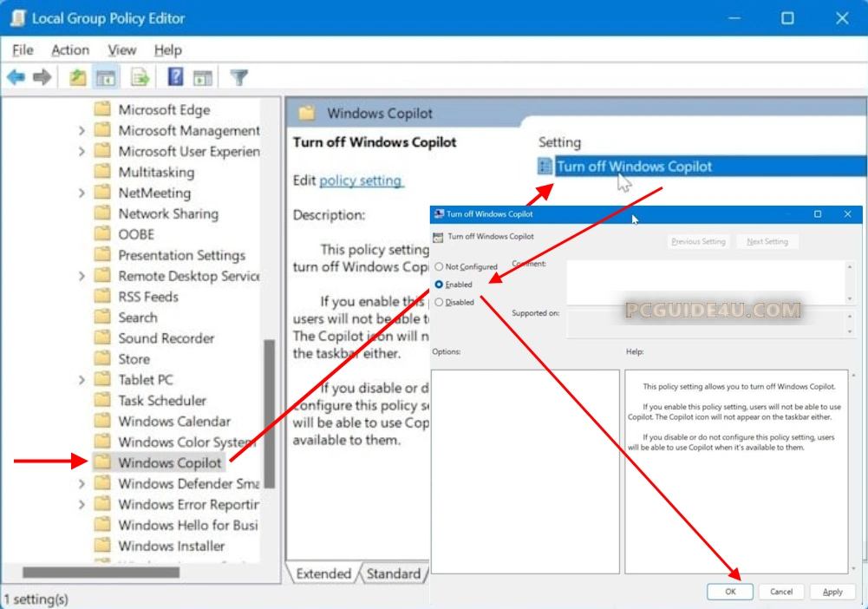Open the Action menu
868x609 pixels.
[x=69, y=50]
